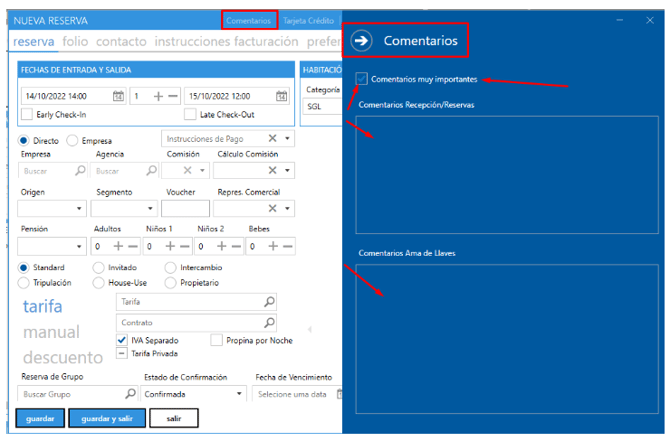Expand the Pensión dropdown list
The image size is (670, 441).
coord(80,246)
